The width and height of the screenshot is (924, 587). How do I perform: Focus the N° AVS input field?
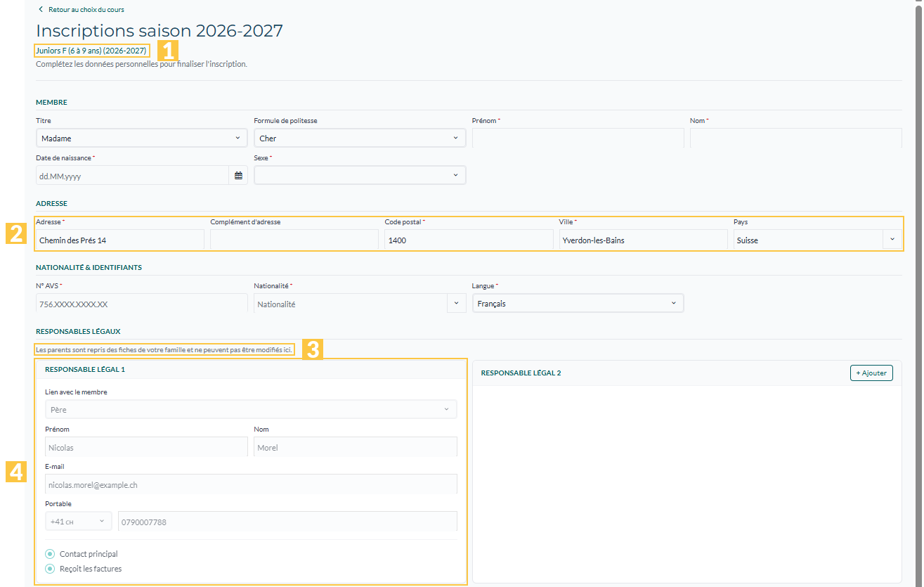coord(142,304)
